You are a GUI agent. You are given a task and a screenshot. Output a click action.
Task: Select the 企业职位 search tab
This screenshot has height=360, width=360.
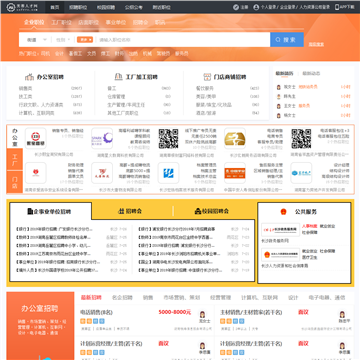pyautogui.click(x=34, y=22)
